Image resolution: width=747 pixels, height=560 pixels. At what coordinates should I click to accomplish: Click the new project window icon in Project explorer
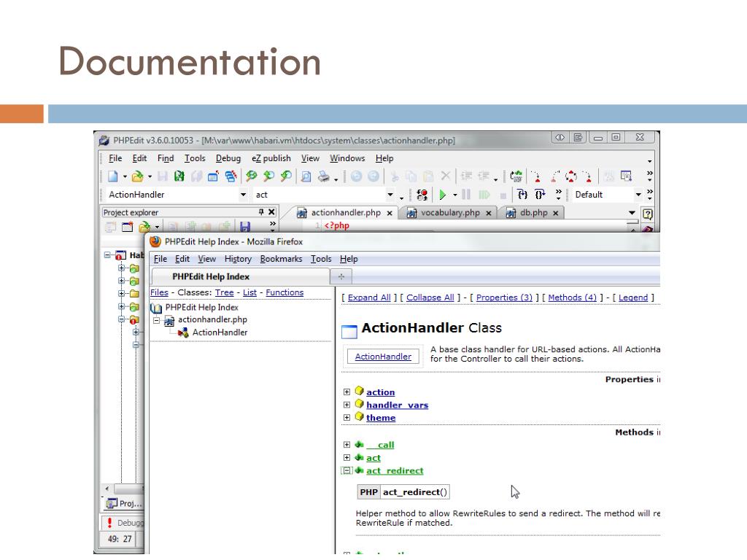pyautogui.click(x=127, y=227)
